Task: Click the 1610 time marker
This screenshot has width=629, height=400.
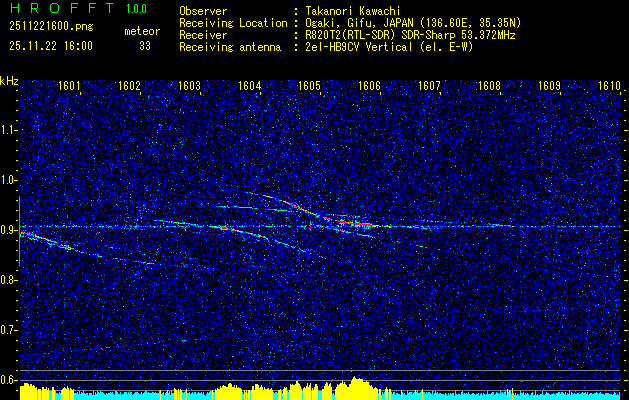Action: coord(609,86)
